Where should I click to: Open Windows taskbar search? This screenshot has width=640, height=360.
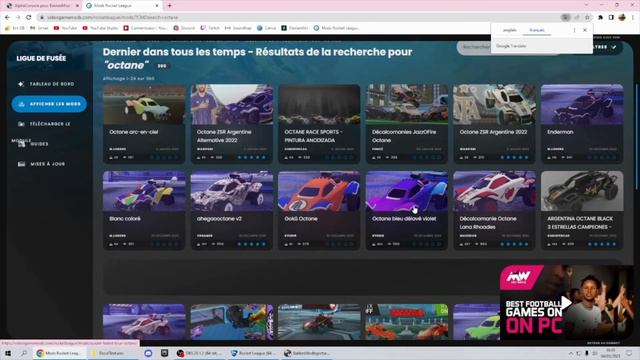pyautogui.click(x=24, y=353)
